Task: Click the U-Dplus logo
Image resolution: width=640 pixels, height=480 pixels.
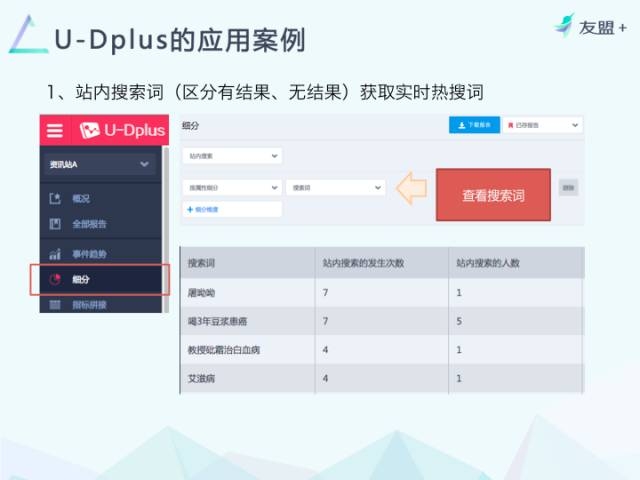Action: click(122, 130)
